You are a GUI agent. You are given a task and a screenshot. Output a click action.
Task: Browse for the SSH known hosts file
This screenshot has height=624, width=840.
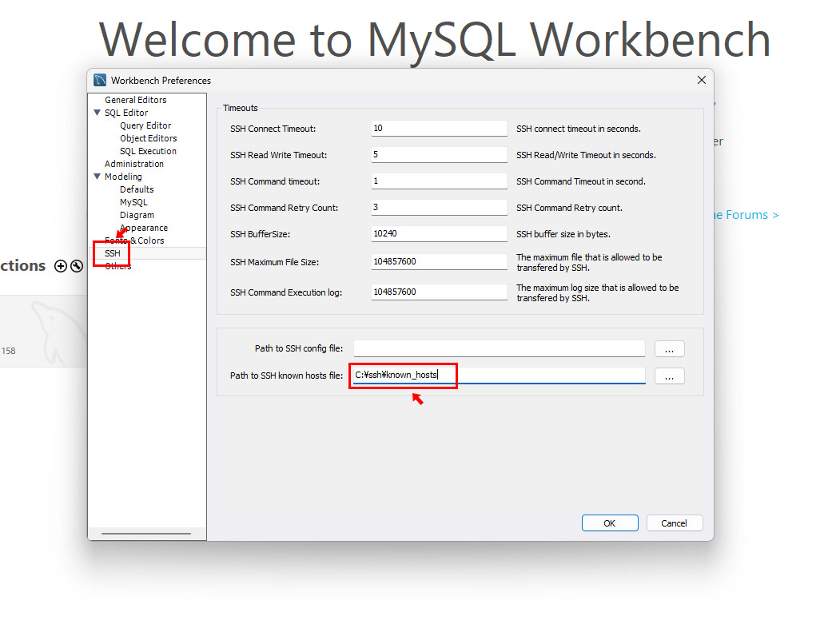pos(669,376)
